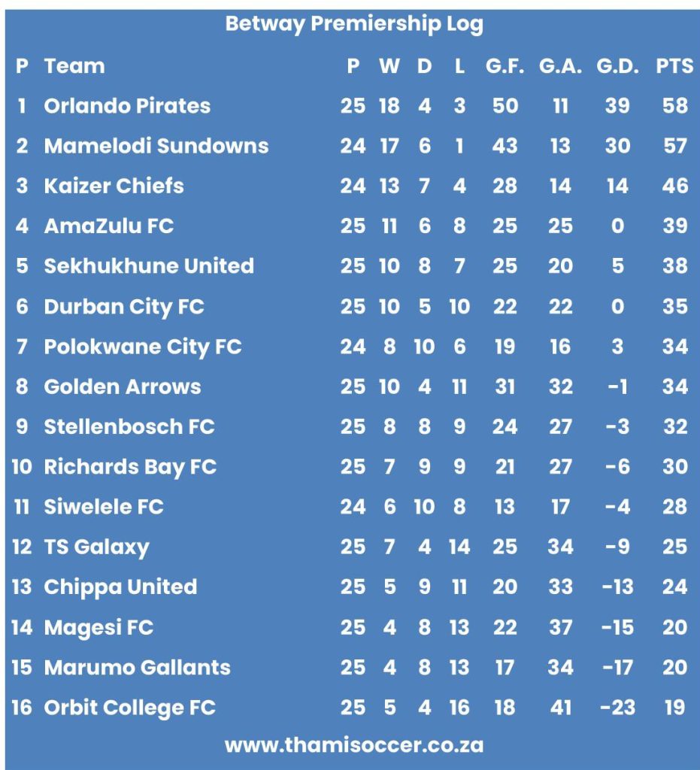Select the Team column header
700x770 pixels.
pyautogui.click(x=74, y=65)
